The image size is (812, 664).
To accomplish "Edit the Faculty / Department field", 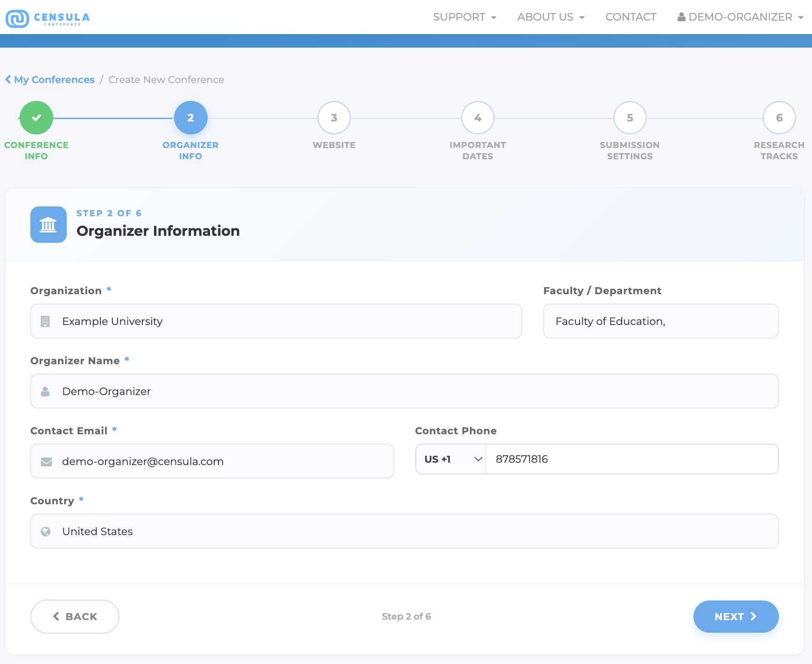I will click(661, 321).
